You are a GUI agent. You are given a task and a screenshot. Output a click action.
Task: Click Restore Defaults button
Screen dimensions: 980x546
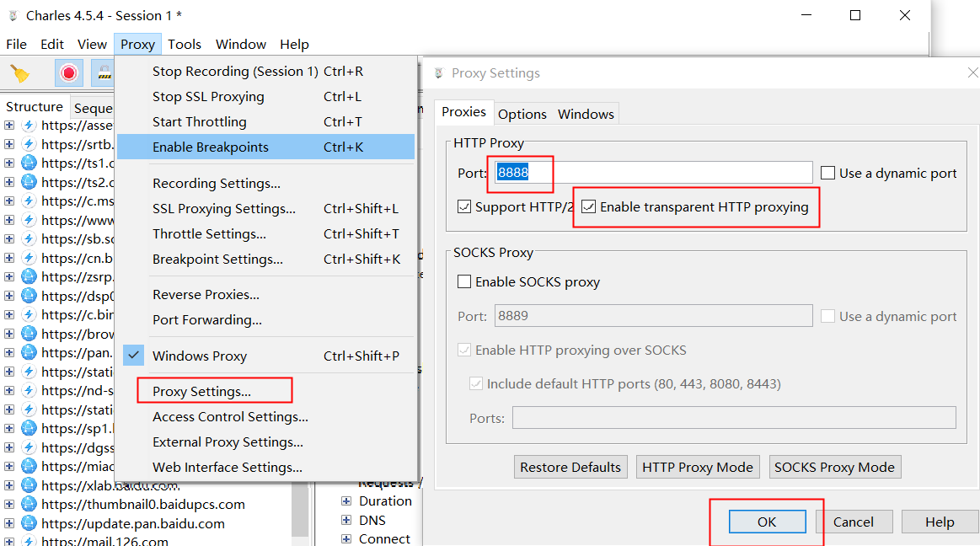coord(570,467)
